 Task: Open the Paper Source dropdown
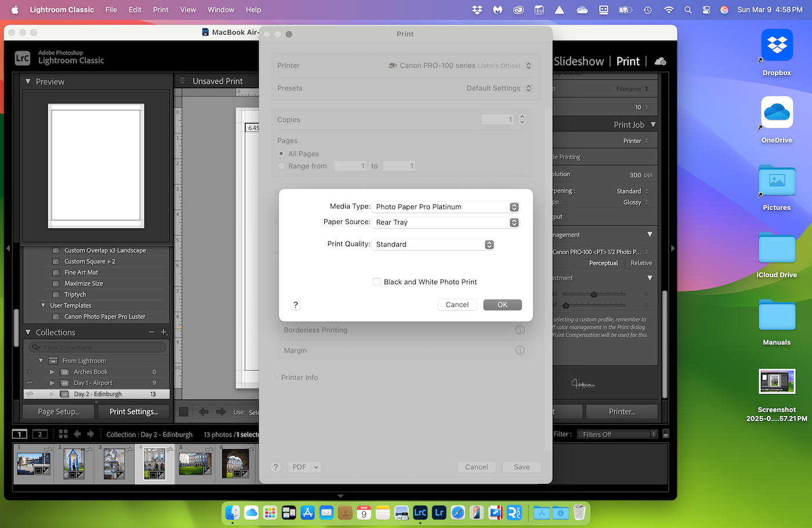(445, 223)
